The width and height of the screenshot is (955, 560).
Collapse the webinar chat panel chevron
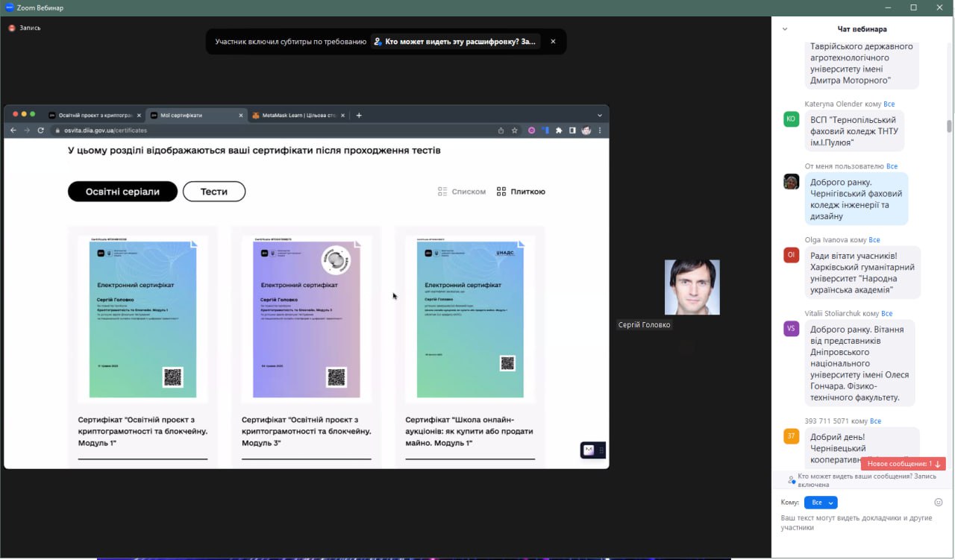coord(785,29)
